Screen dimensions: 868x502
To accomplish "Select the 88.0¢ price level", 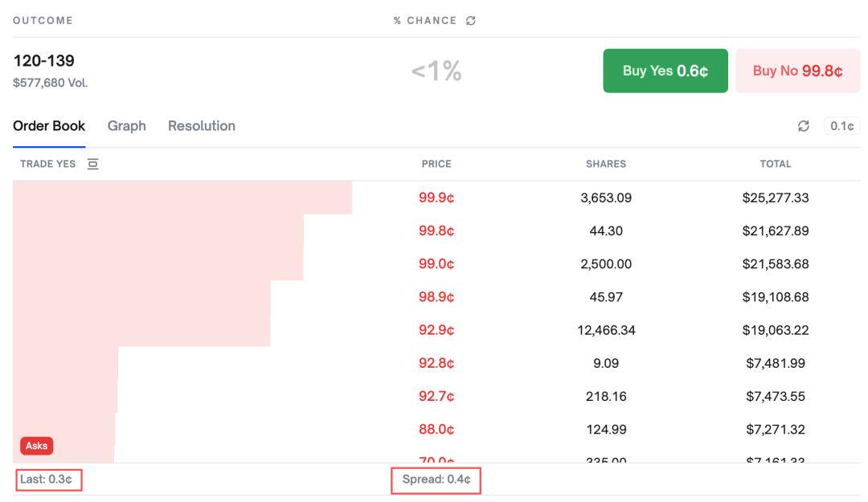I will tap(436, 429).
